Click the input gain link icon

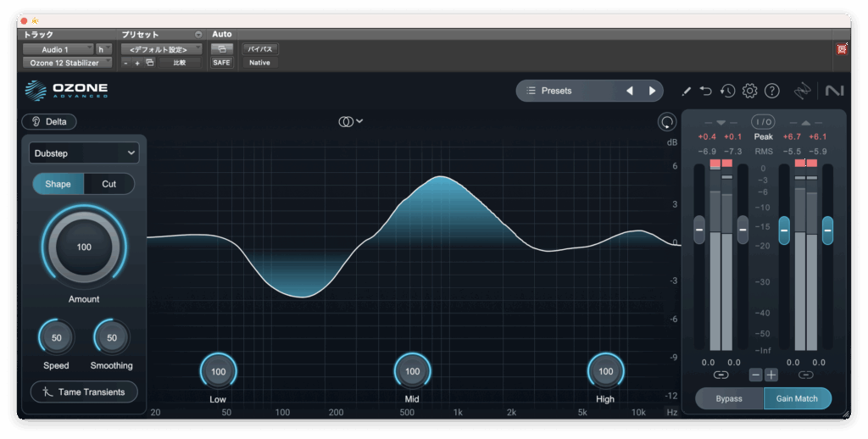(x=721, y=375)
